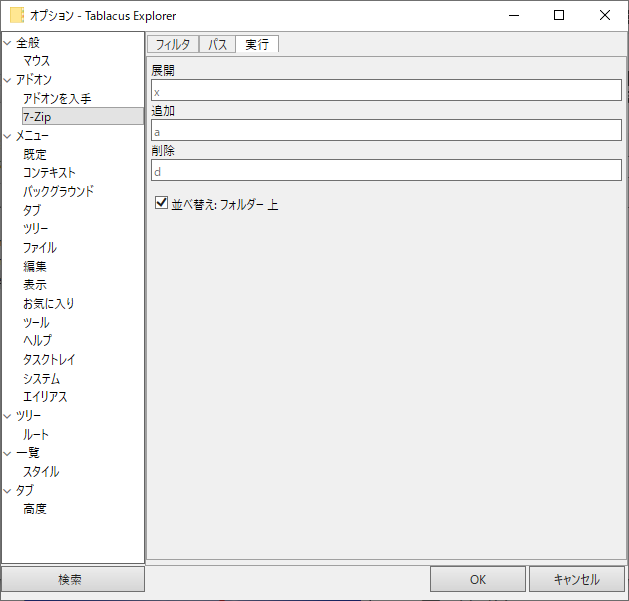The width and height of the screenshot is (629, 601).
Task: Select ツール menu settings
Action: 36,322
